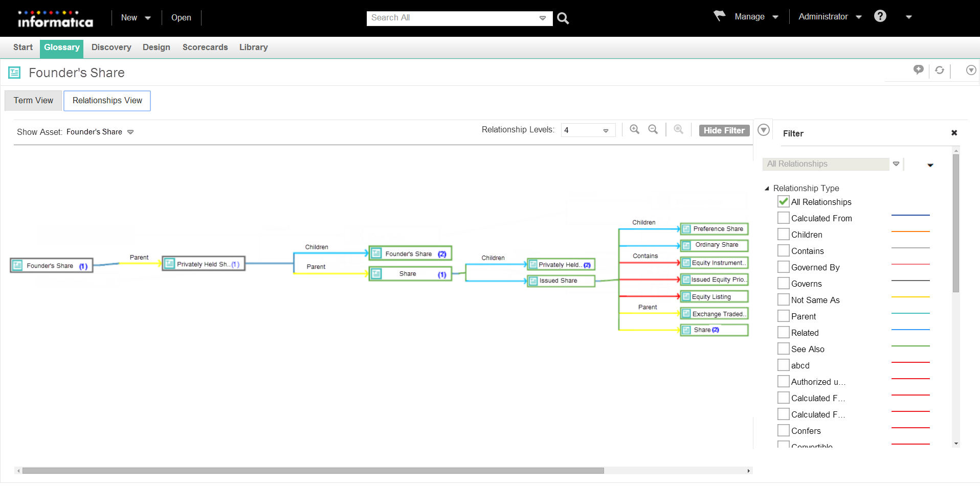Image resolution: width=980 pixels, height=487 pixels.
Task: Select the Equity Listing node
Action: tap(714, 296)
